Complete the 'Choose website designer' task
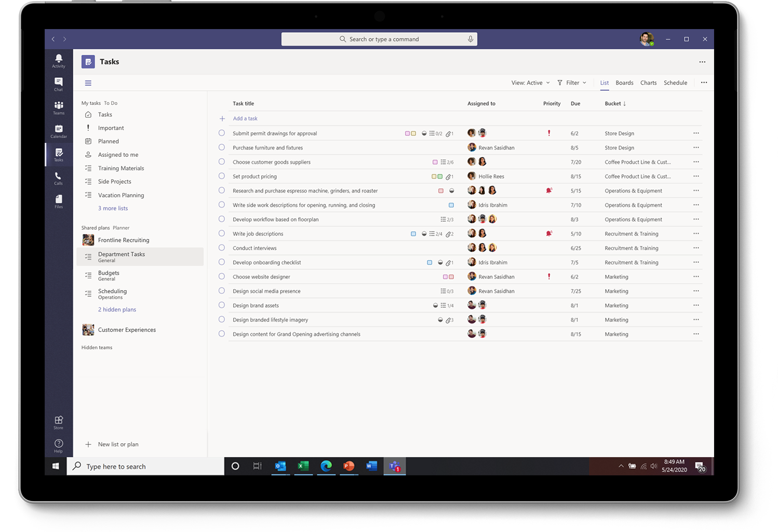This screenshot has height=532, width=778. click(x=222, y=277)
